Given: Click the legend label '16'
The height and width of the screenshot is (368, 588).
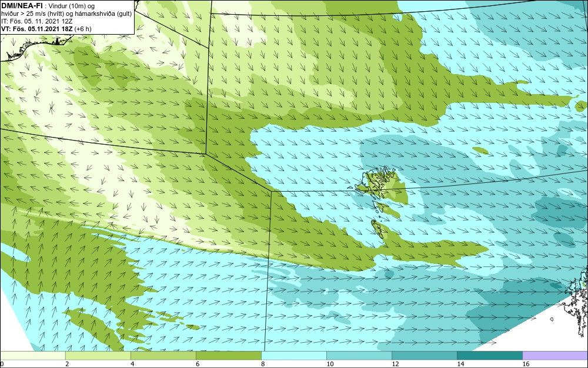Looking at the screenshot, I should tap(526, 364).
